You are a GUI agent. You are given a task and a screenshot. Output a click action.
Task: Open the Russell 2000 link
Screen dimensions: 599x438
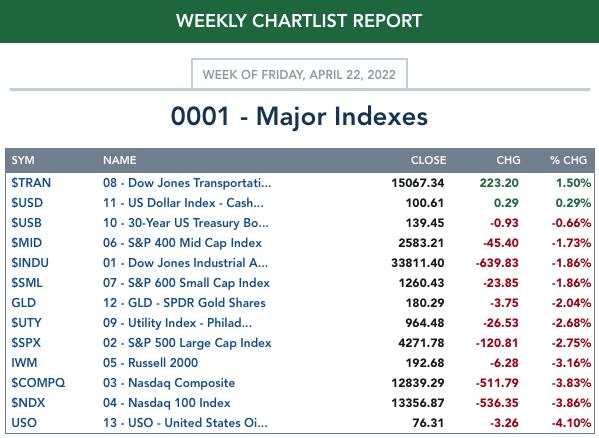point(151,363)
